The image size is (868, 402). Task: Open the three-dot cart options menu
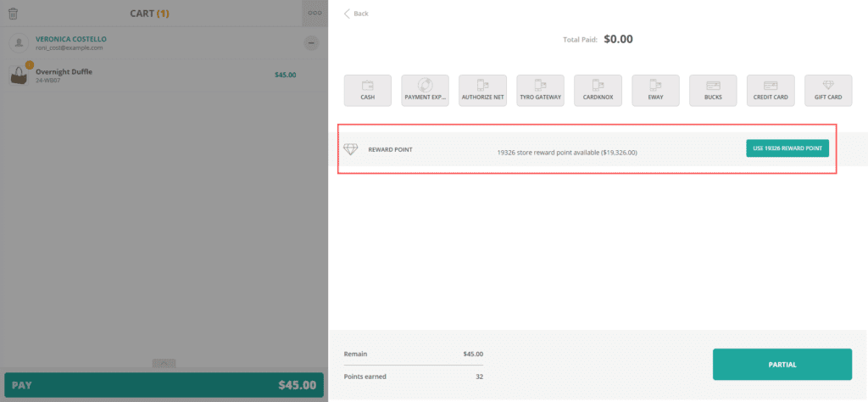click(315, 14)
